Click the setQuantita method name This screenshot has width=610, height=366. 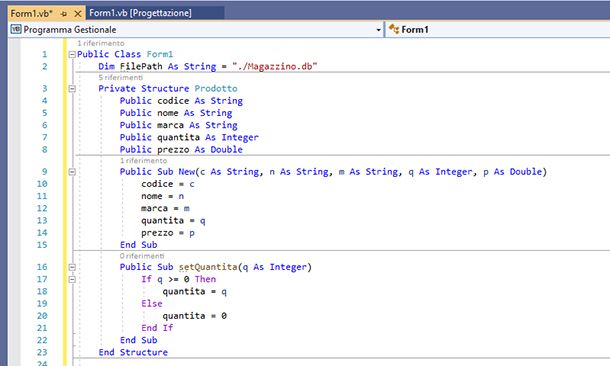(x=208, y=267)
